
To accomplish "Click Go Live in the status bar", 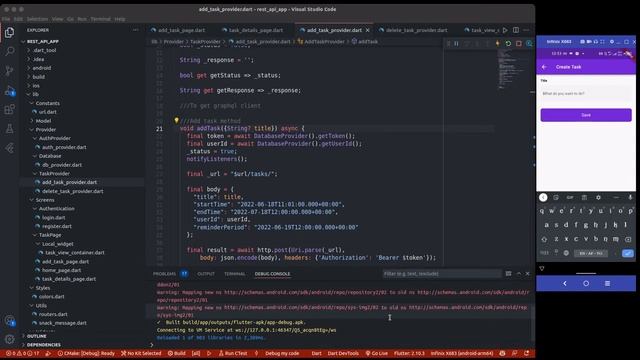I will [376, 353].
